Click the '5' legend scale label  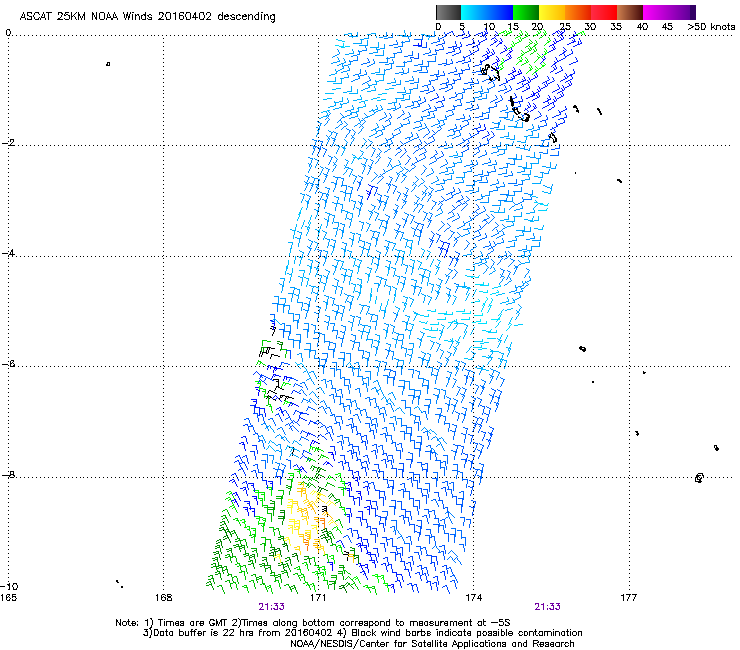462,27
